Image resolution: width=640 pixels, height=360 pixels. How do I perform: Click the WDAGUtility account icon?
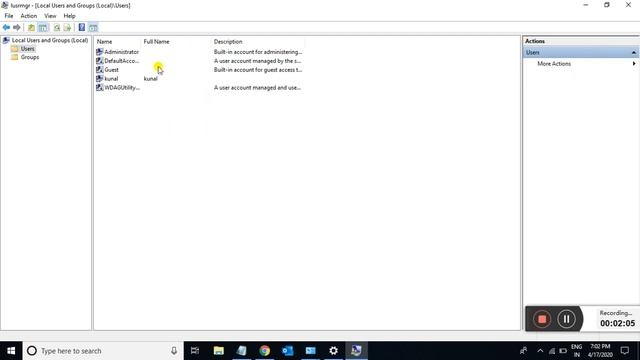tap(100, 87)
